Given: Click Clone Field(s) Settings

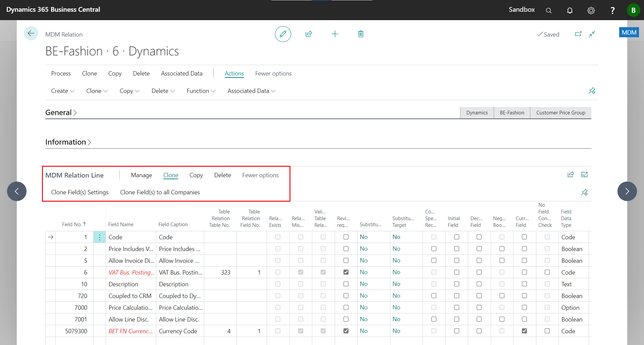Looking at the screenshot, I should [80, 192].
